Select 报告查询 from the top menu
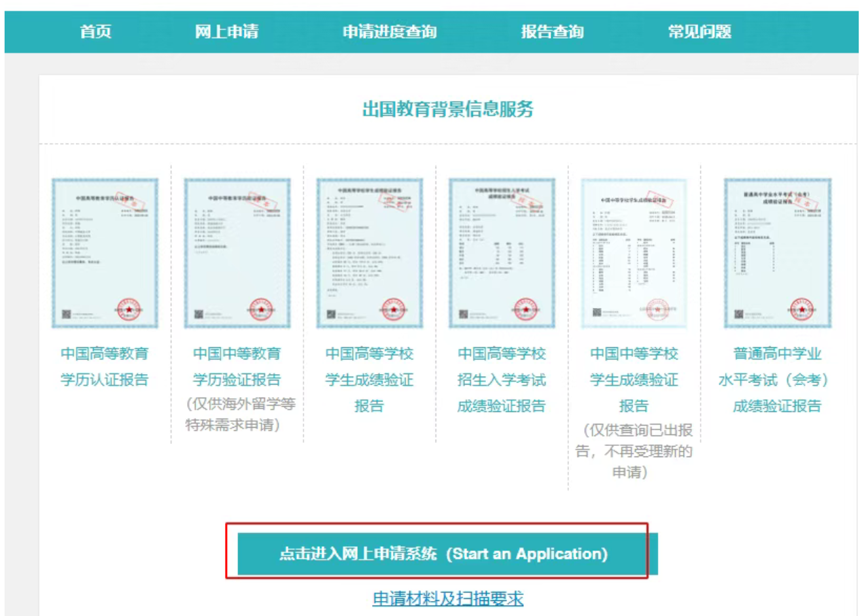The width and height of the screenshot is (862, 616). pyautogui.click(x=552, y=31)
